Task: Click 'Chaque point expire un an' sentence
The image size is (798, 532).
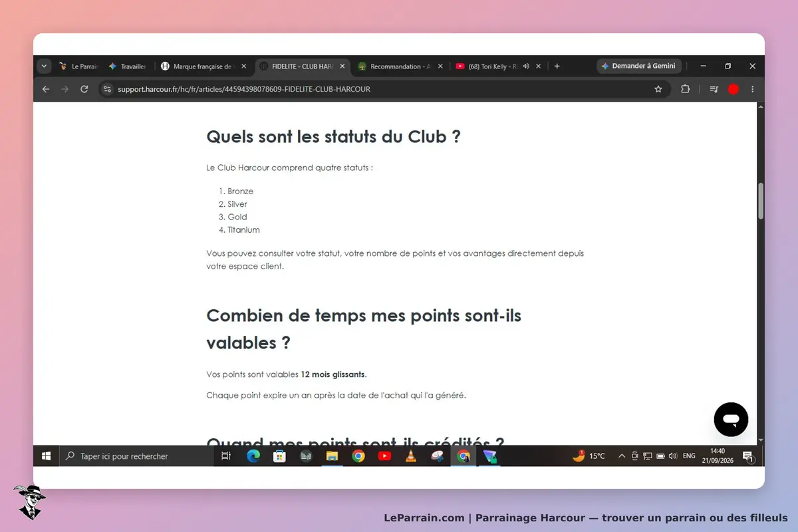Action: click(336, 396)
